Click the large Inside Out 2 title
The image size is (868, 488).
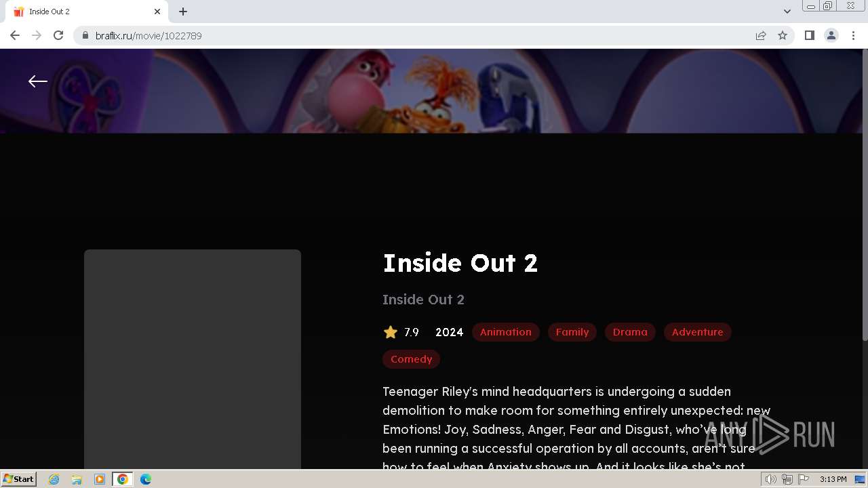point(460,263)
